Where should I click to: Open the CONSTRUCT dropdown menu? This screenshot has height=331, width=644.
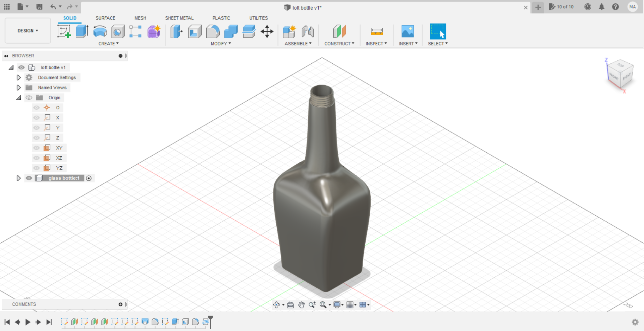coord(339,44)
